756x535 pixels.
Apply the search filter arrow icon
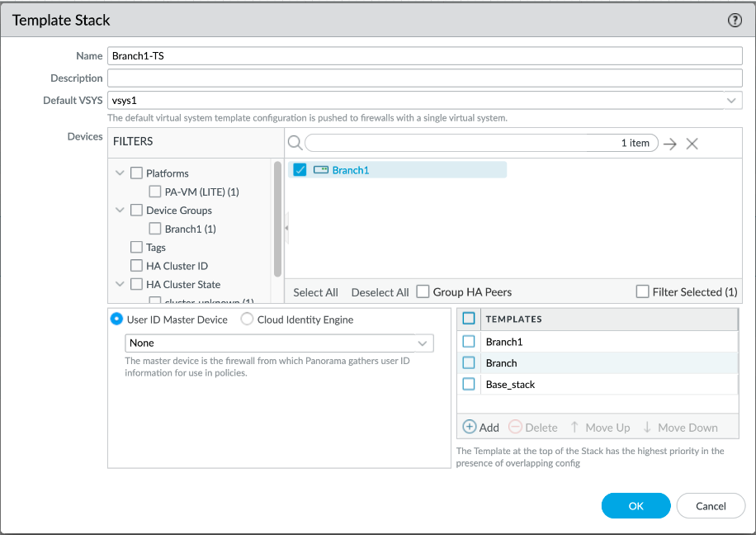pyautogui.click(x=669, y=144)
